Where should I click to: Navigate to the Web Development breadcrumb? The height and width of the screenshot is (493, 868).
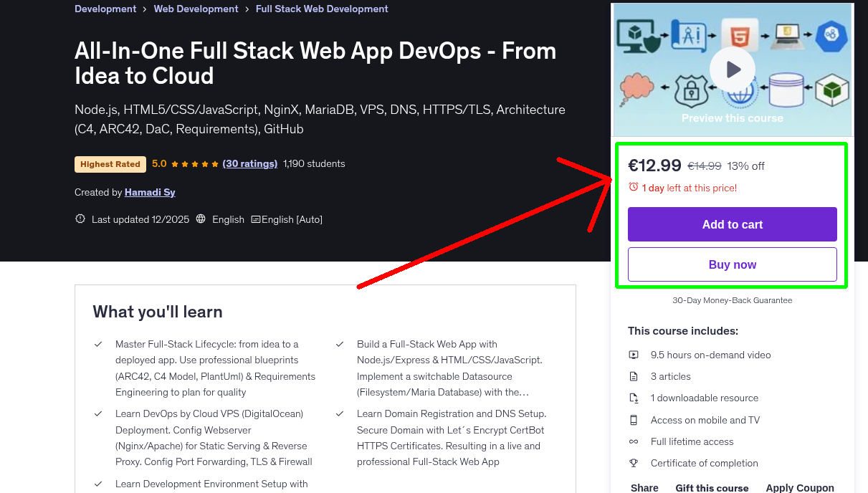(196, 9)
